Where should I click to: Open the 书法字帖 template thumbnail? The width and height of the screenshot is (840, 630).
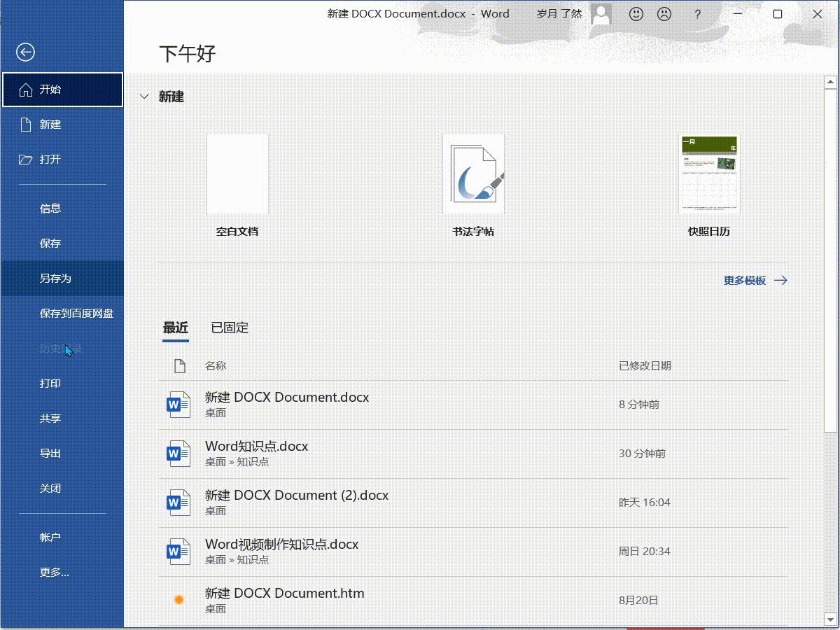point(473,174)
